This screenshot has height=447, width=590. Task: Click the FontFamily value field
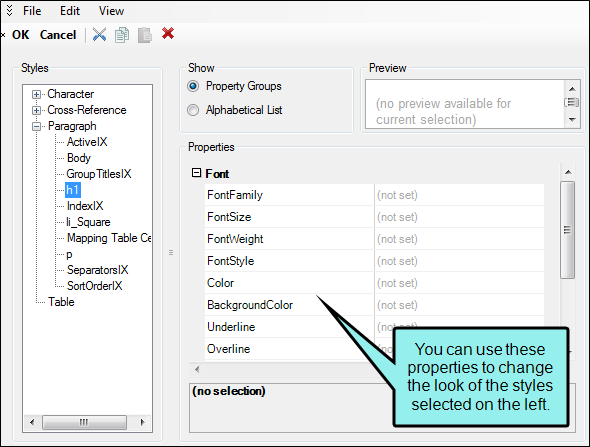tap(459, 195)
